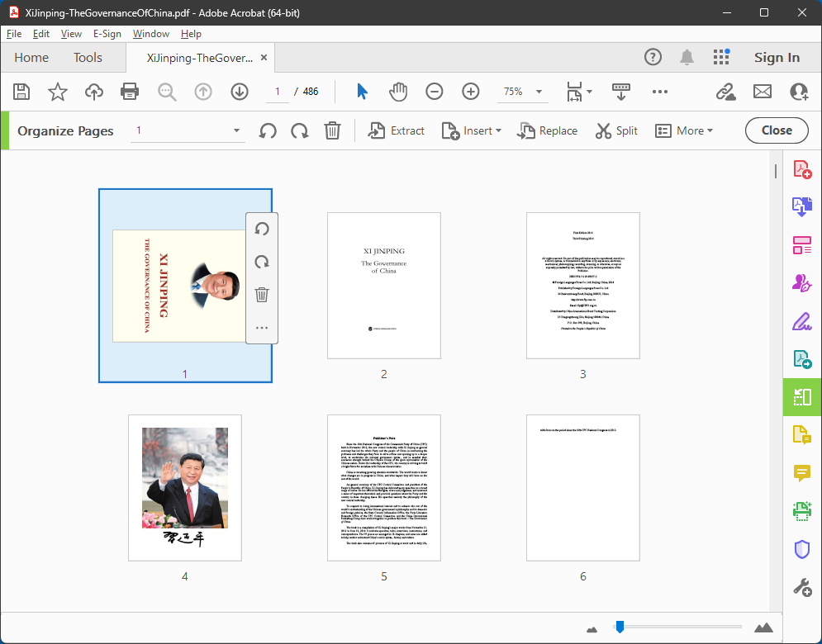
Task: Close the Organize Pages toolbar
Action: click(x=777, y=130)
